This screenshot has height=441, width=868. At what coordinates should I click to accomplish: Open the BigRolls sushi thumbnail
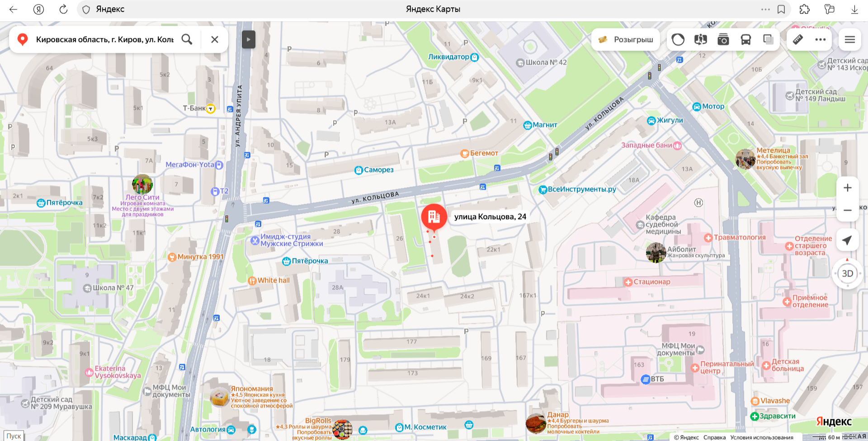342,430
